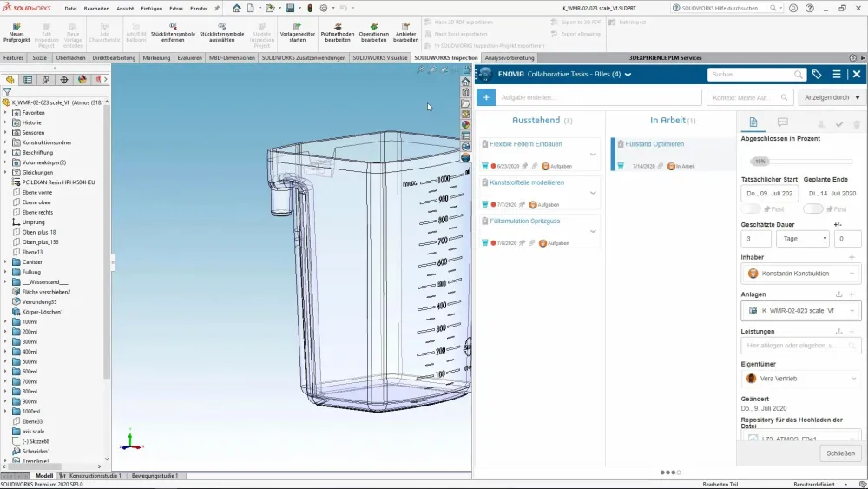
Task: Expand the Kunststoffteile modellieren card chevron
Action: tap(593, 193)
